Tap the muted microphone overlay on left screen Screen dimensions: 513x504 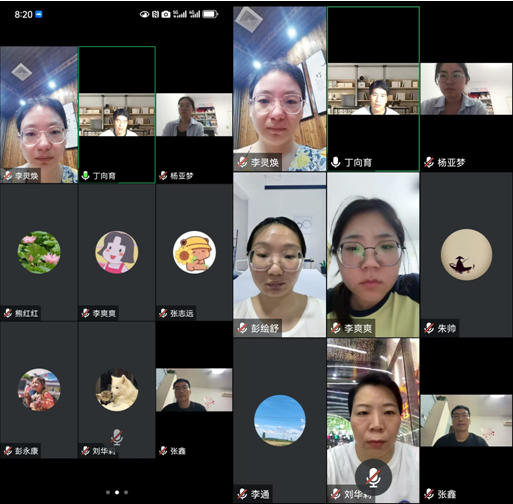pos(117,437)
